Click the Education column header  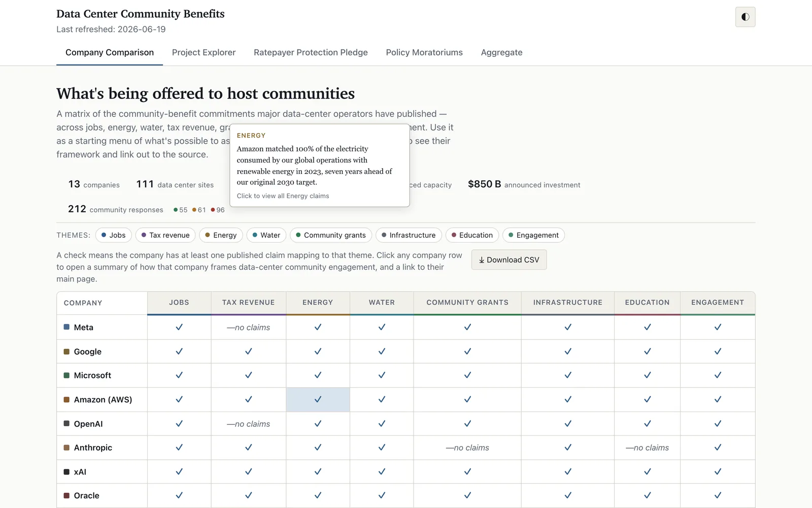pos(648,303)
